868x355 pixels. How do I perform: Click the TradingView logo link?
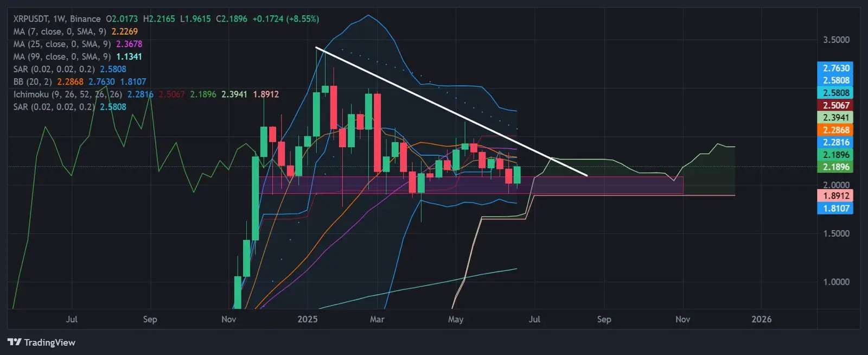pos(41,342)
